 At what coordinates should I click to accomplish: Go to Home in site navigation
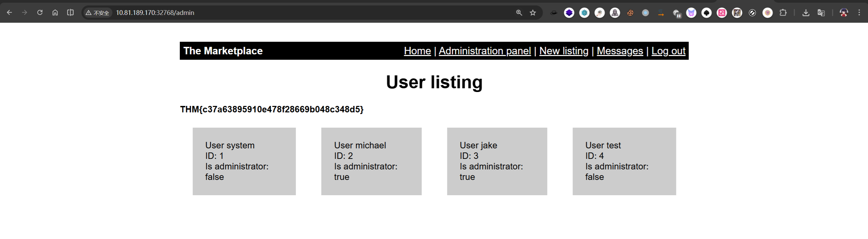coord(417,51)
